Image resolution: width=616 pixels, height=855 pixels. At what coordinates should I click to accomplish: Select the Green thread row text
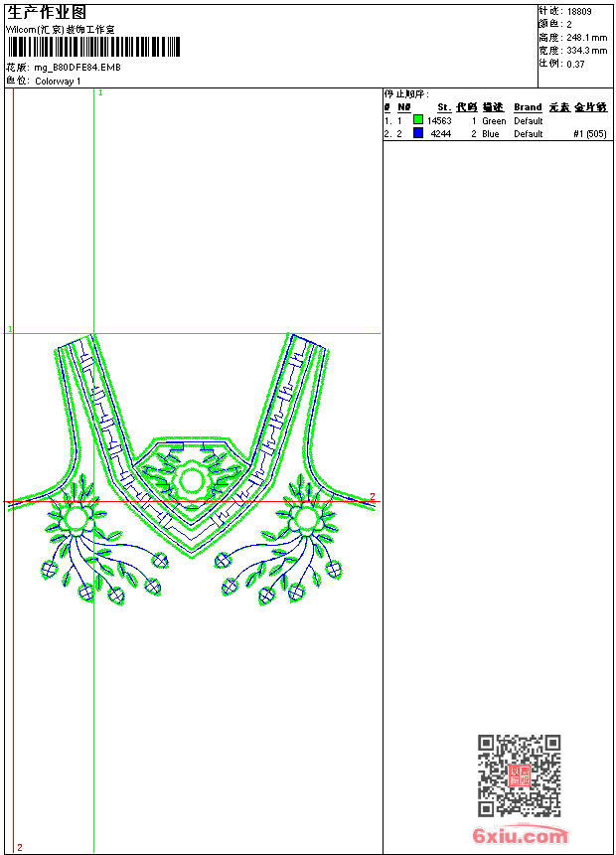(x=494, y=121)
